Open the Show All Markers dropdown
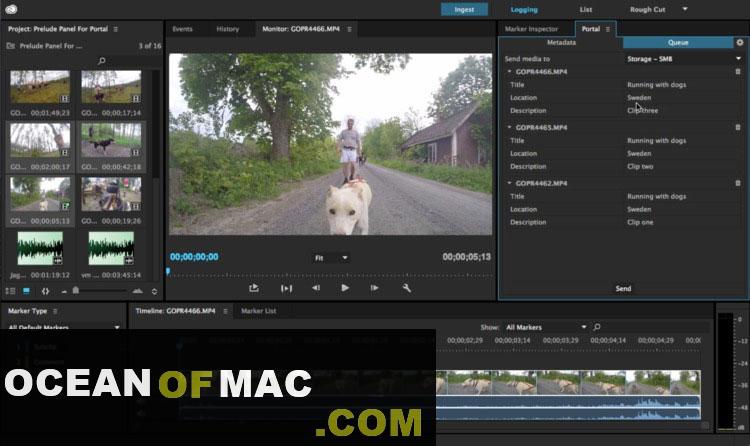This screenshot has height=446, width=750. coord(546,327)
